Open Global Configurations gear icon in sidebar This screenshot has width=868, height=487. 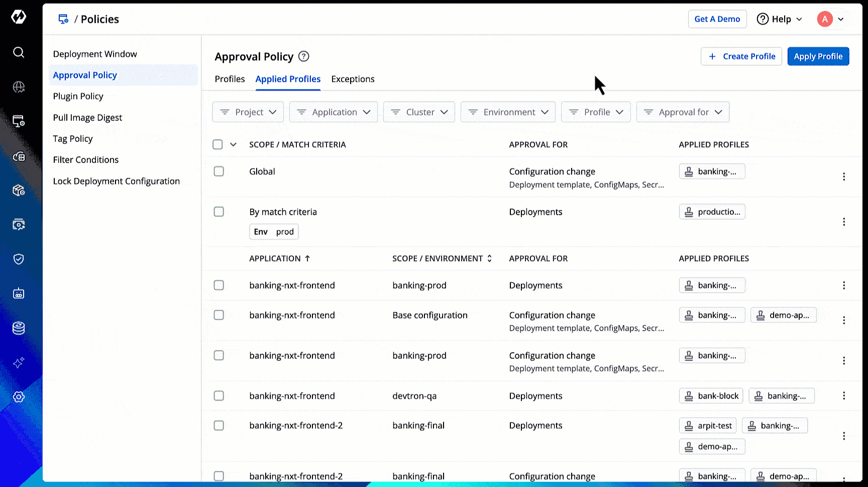pyautogui.click(x=19, y=397)
